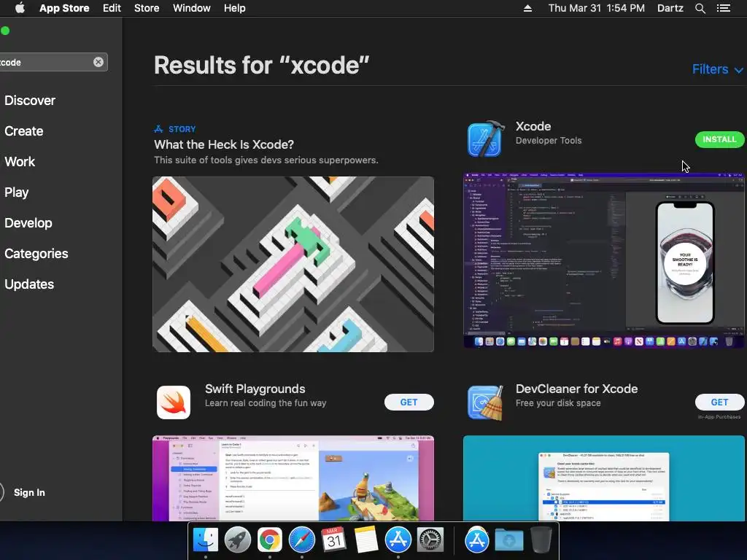
Task: Open the Xcode screenshot preview
Action: (603, 260)
